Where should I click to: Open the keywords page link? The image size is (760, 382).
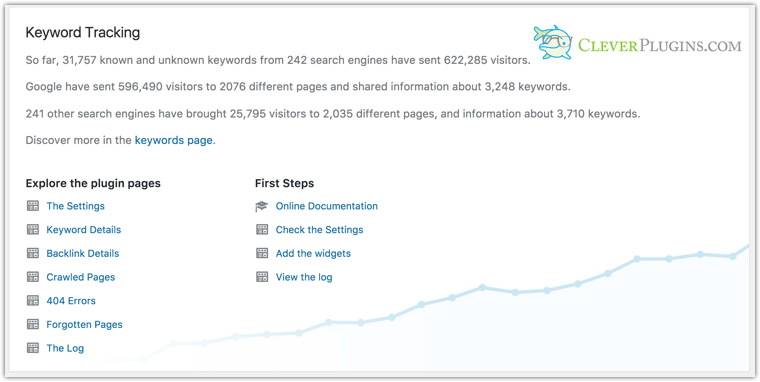click(x=174, y=141)
